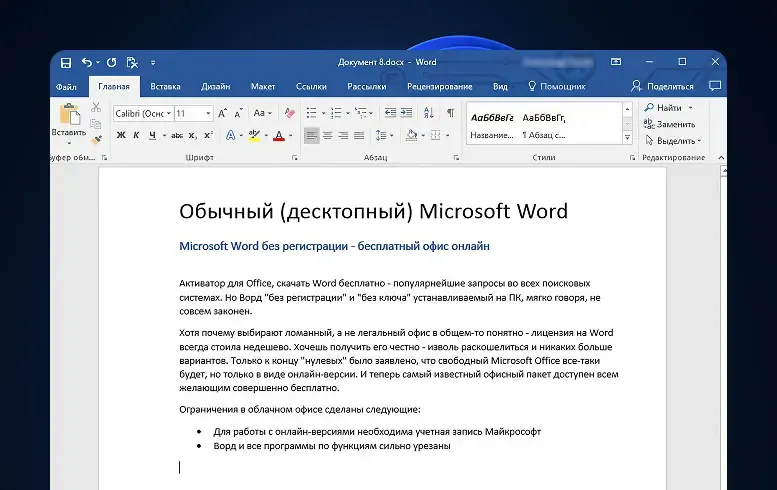
Task: Select the Format Painter brush icon
Action: [96, 140]
